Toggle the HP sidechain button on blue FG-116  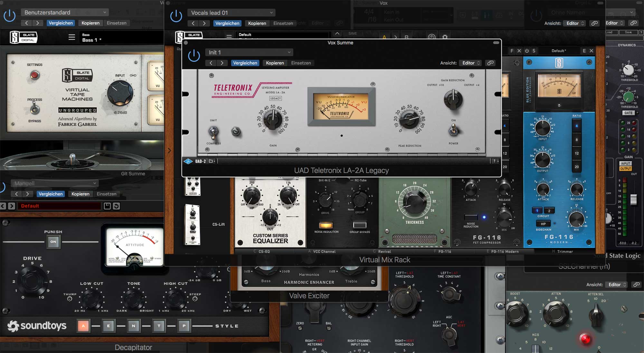[543, 224]
